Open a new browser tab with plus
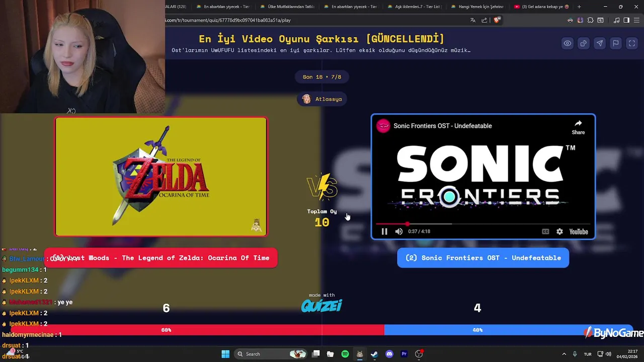Image resolution: width=644 pixels, height=362 pixels. click(x=579, y=7)
